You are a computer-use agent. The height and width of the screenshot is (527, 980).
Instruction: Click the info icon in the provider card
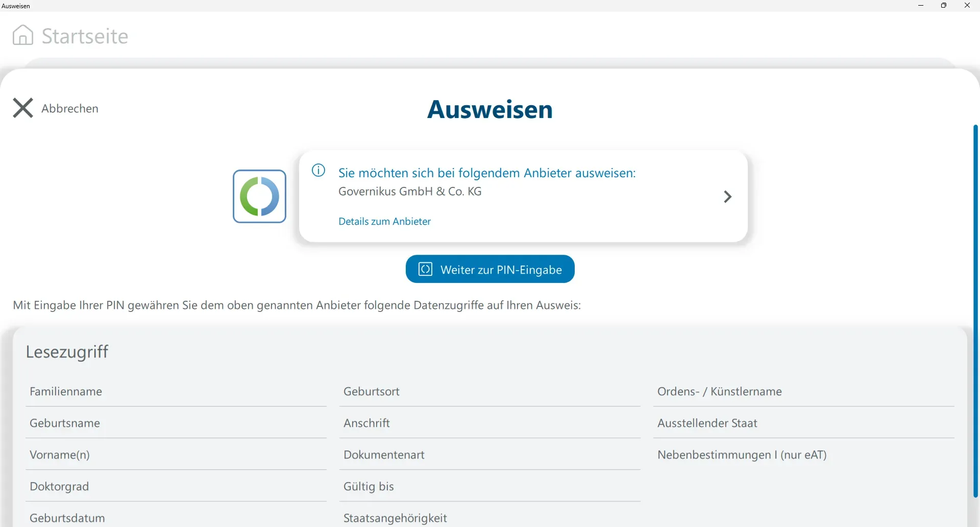tap(318, 171)
